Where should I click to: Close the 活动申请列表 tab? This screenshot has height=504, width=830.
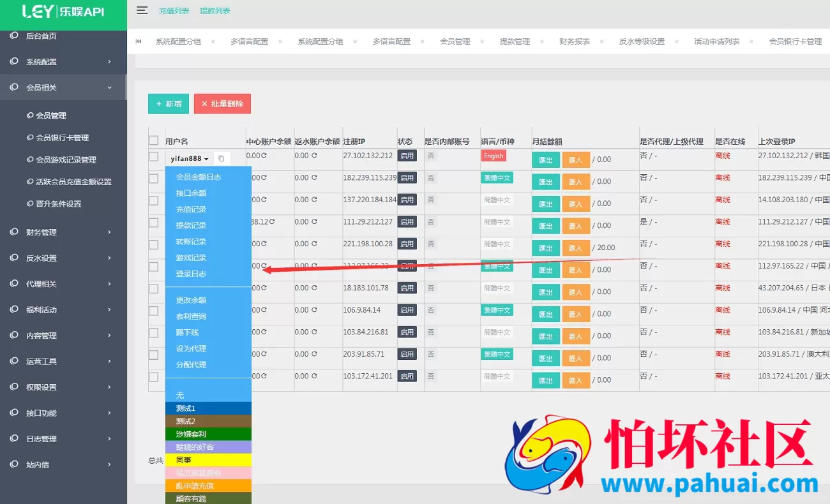[751, 41]
